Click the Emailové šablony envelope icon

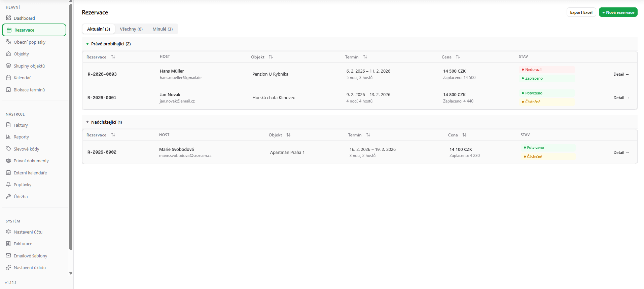(8, 256)
